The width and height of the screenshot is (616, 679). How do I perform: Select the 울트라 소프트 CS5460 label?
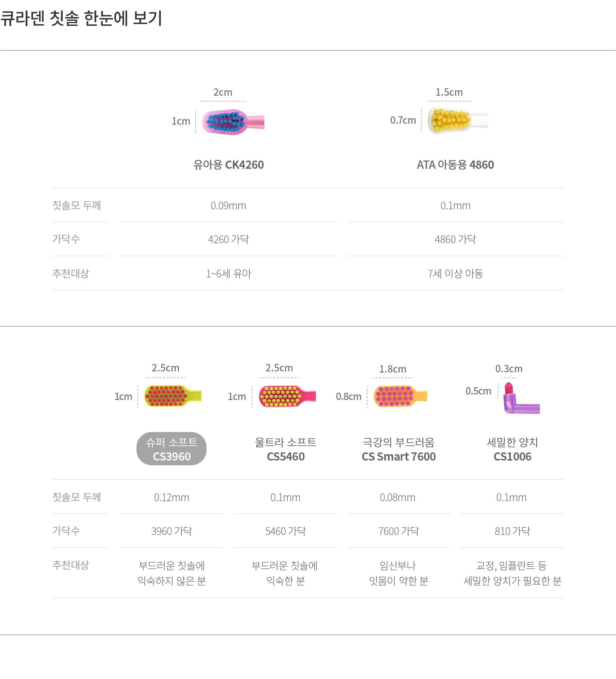click(x=285, y=449)
